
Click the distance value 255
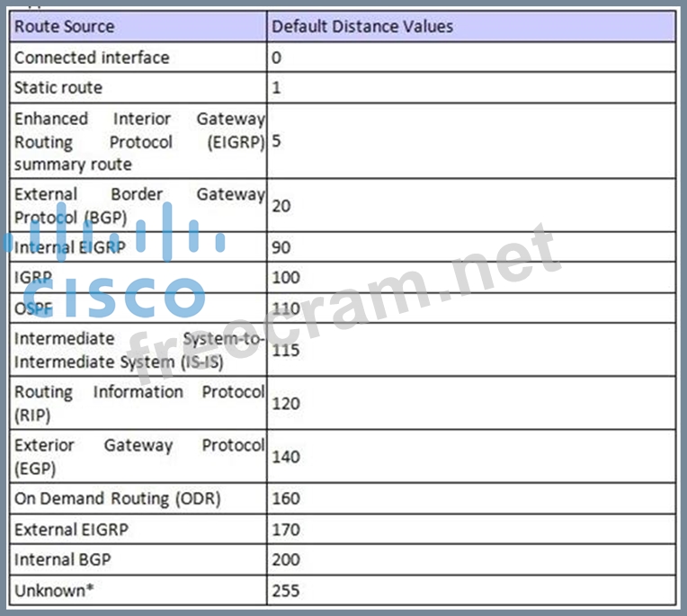click(285, 591)
